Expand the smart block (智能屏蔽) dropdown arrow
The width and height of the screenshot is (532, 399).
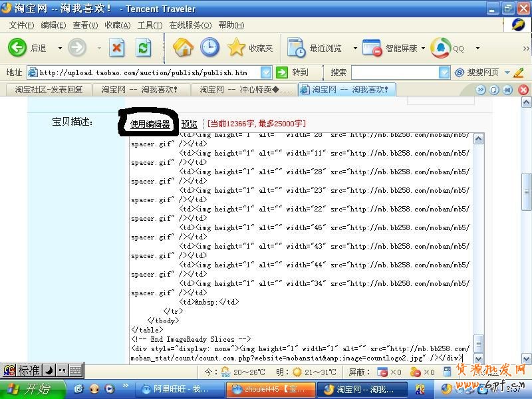point(423,48)
